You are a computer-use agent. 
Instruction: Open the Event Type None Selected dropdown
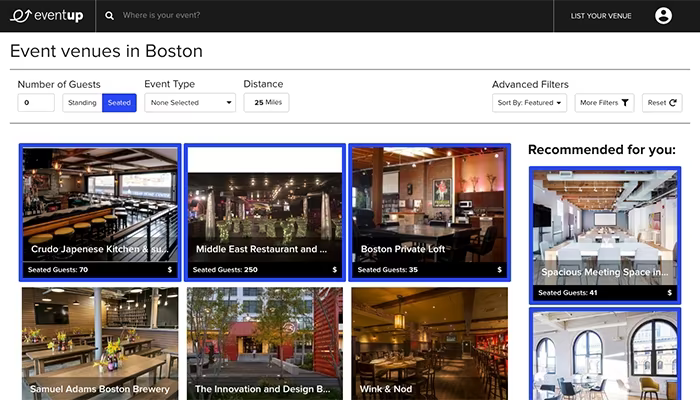(x=190, y=103)
